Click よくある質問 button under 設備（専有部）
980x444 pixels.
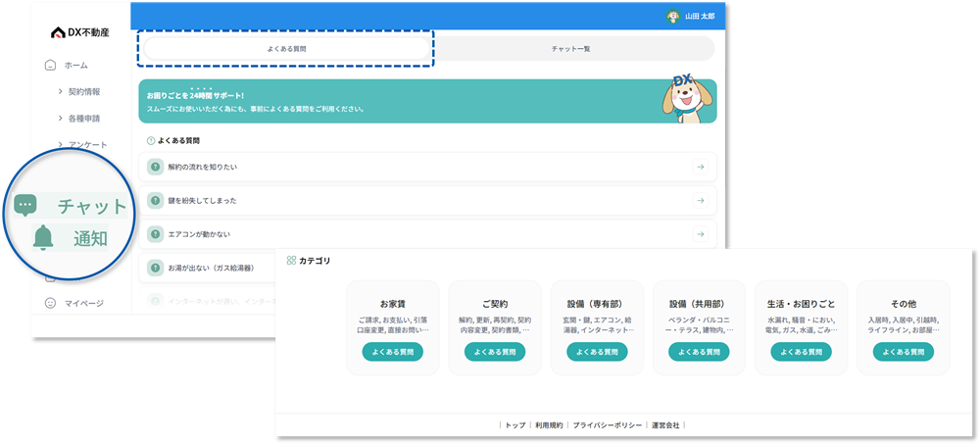(597, 352)
